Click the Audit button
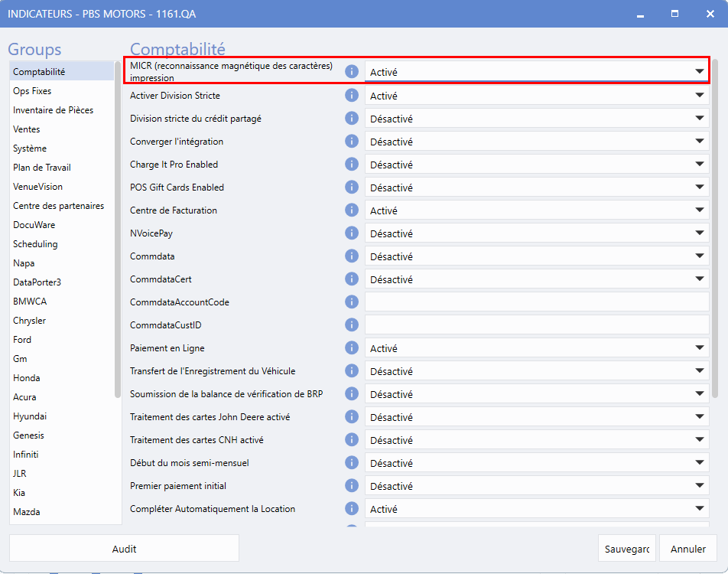This screenshot has height=574, width=728. [124, 549]
